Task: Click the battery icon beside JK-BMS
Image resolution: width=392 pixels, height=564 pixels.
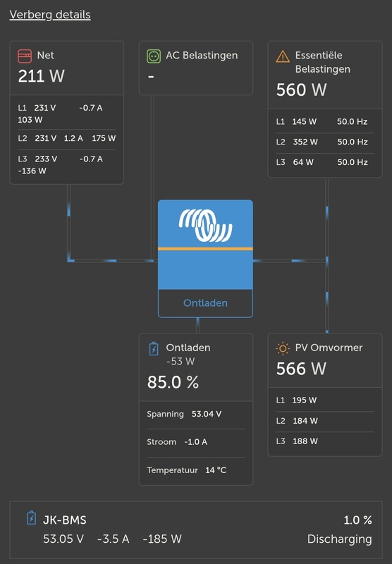Action: click(x=31, y=518)
